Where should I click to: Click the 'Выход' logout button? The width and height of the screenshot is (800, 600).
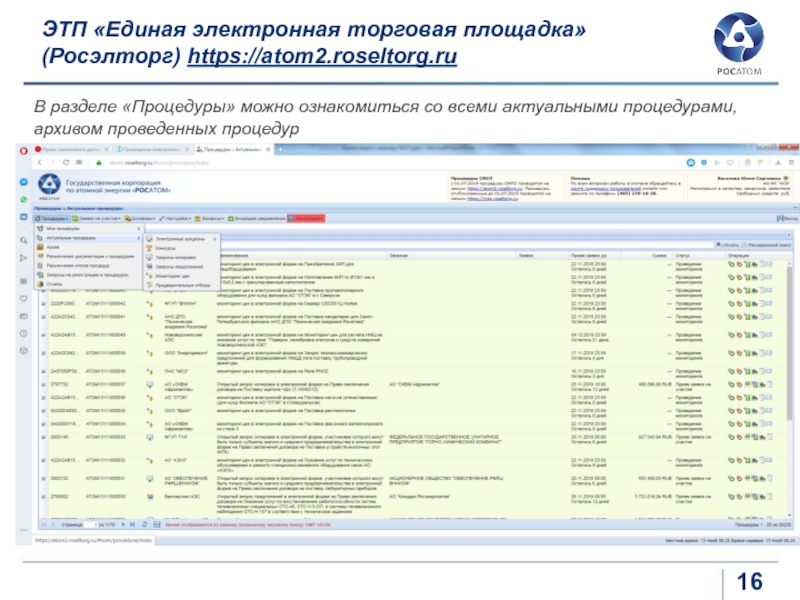pos(787,218)
